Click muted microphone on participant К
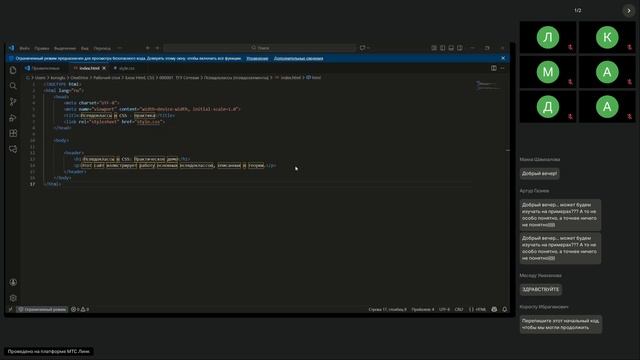The image size is (640, 360). tap(629, 47)
